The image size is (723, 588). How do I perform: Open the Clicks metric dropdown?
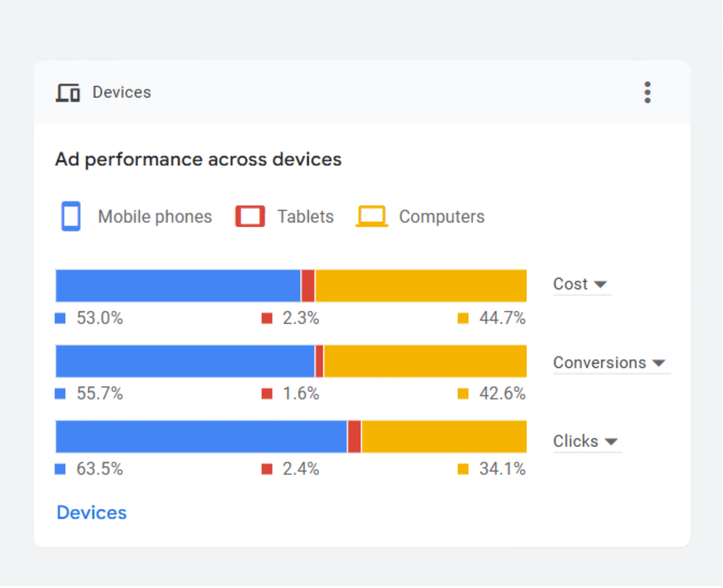pos(585,441)
